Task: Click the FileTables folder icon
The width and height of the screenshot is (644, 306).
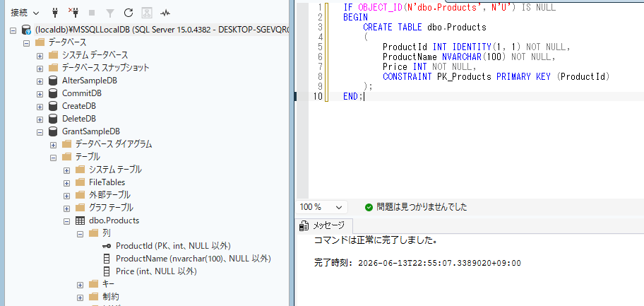Action: click(x=80, y=182)
